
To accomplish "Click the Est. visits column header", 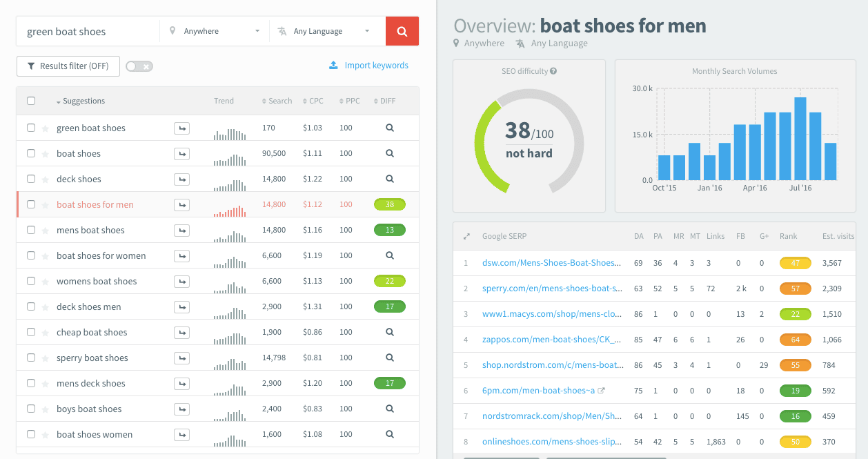I will pos(838,236).
